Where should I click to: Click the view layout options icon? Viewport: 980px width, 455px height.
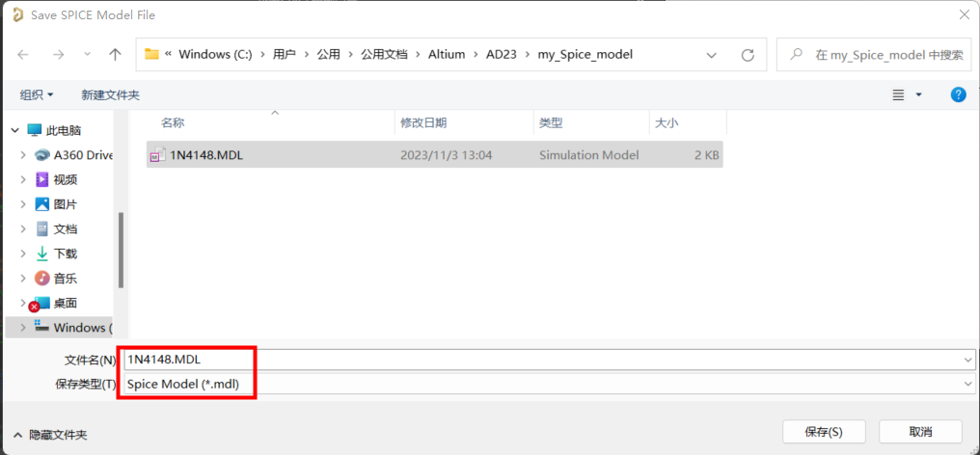pos(899,94)
